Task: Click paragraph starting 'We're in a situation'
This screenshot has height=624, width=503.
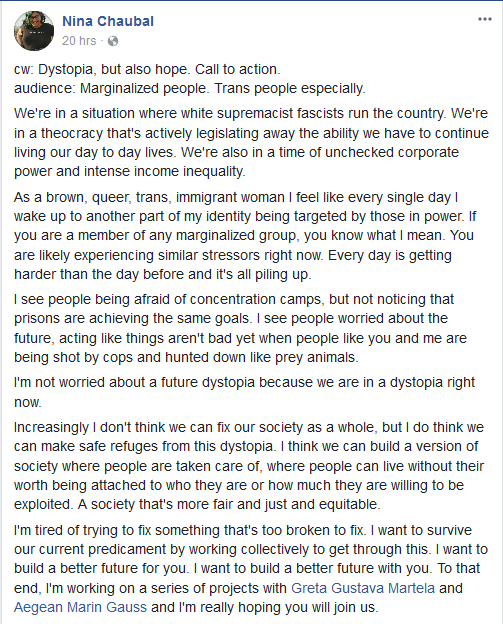Action: click(x=252, y=142)
